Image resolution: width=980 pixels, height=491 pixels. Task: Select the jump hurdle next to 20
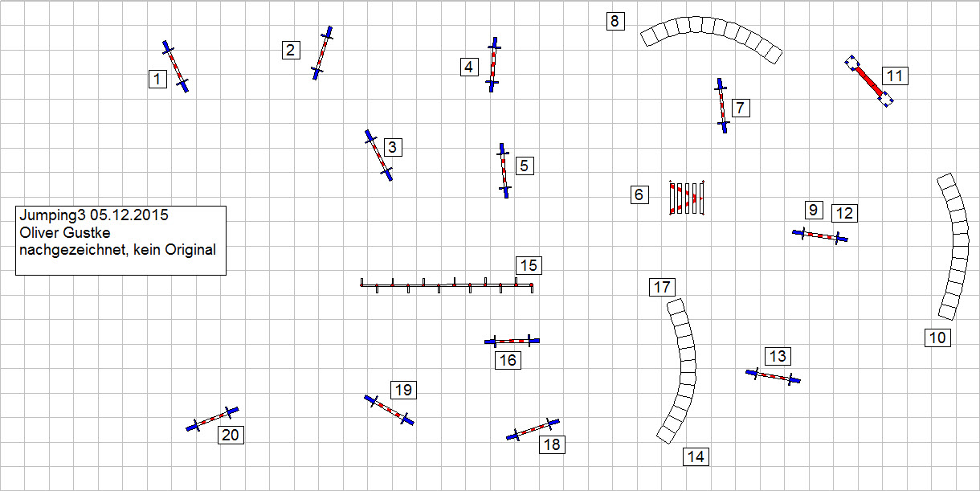pyautogui.click(x=213, y=419)
